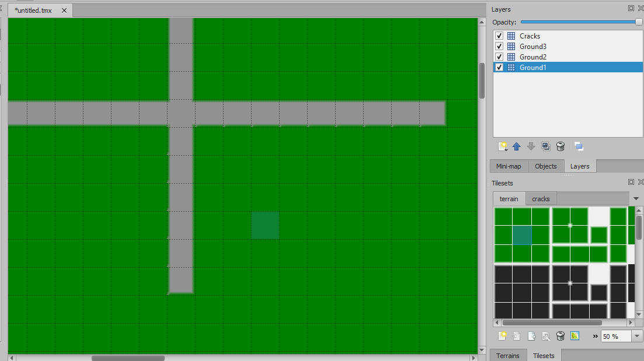
Task: Remove tileset with trash icon in Tilesets panel
Action: click(x=561, y=336)
